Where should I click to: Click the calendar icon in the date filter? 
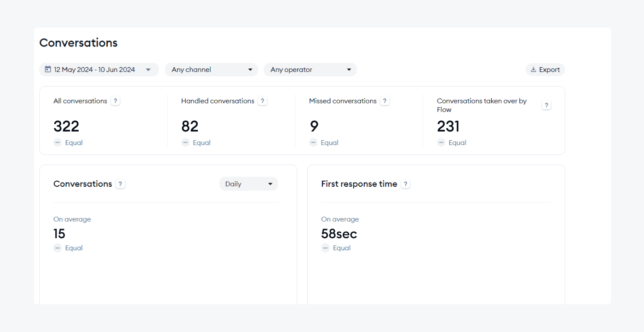click(48, 69)
